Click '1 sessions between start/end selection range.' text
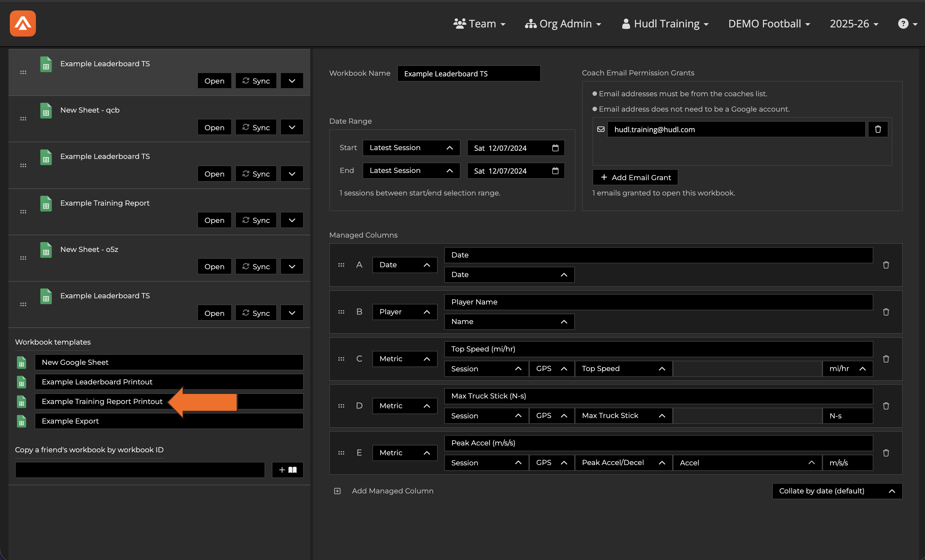 [420, 193]
